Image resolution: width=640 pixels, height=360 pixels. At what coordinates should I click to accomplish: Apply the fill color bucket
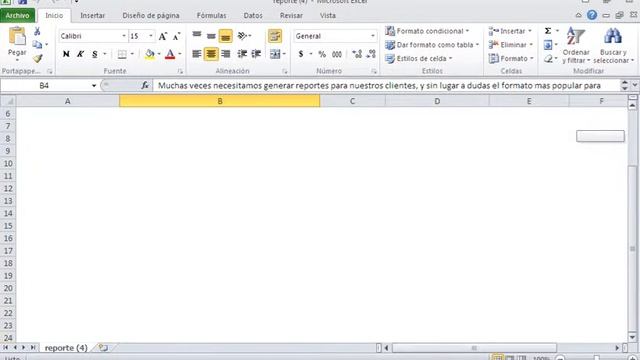(x=150, y=54)
